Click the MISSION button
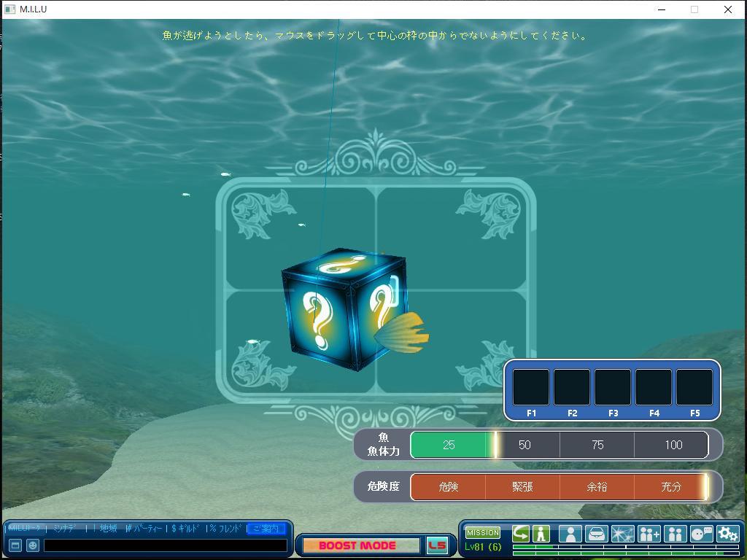The image size is (747, 560). (x=483, y=532)
